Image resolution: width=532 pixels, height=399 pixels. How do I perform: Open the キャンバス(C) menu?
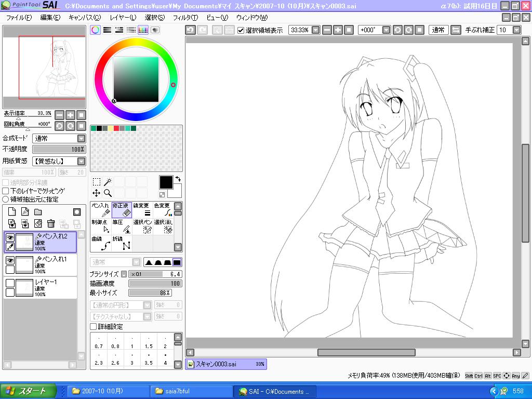(x=85, y=17)
